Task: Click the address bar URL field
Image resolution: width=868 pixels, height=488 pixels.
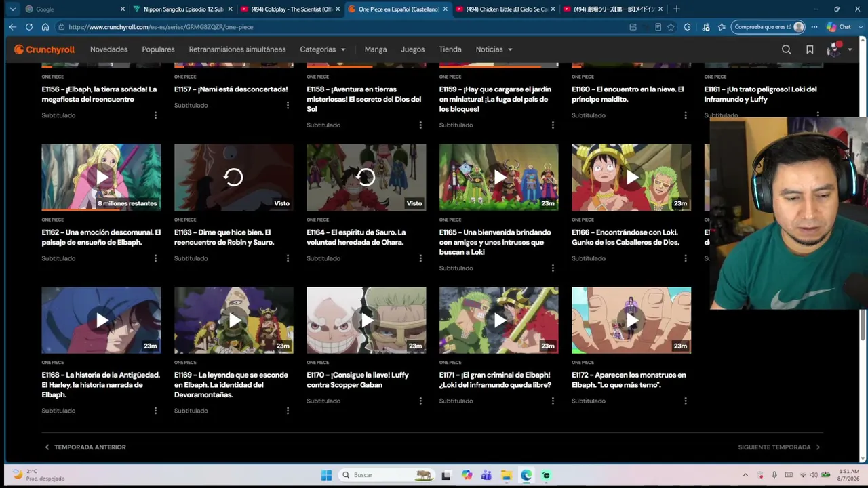Action: (339, 27)
